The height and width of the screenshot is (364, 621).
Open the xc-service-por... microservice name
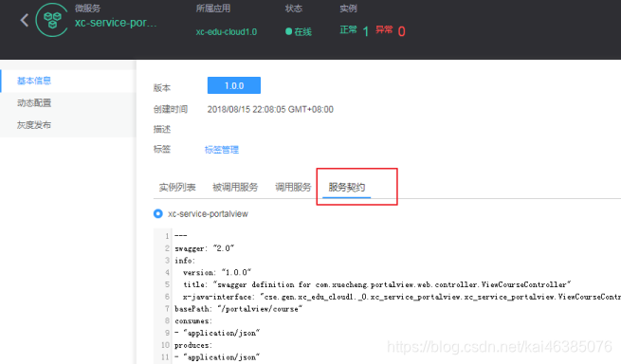(116, 23)
